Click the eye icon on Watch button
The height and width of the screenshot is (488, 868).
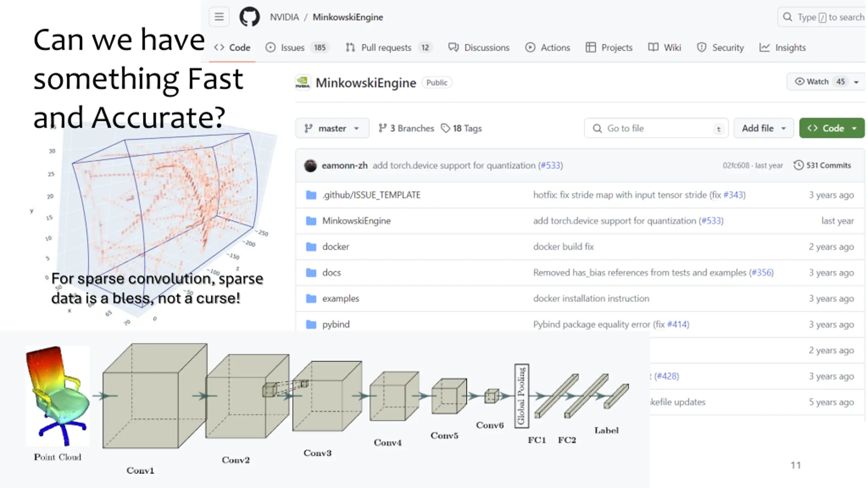(799, 81)
